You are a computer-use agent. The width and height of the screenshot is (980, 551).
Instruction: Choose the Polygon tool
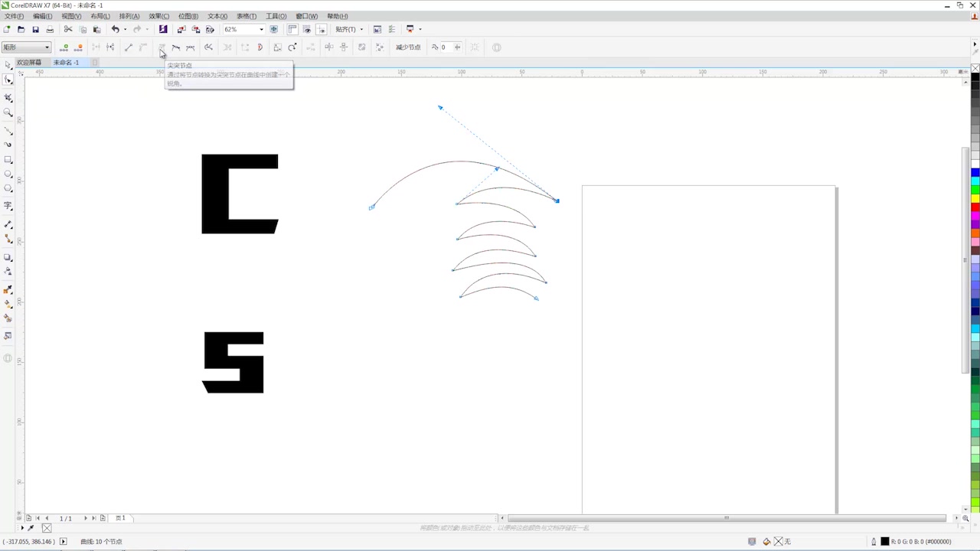[8, 188]
